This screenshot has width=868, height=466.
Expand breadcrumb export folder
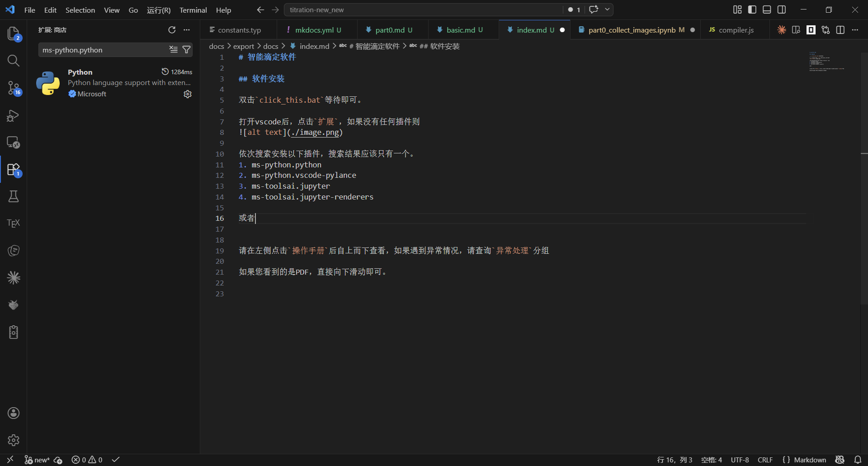tap(244, 46)
